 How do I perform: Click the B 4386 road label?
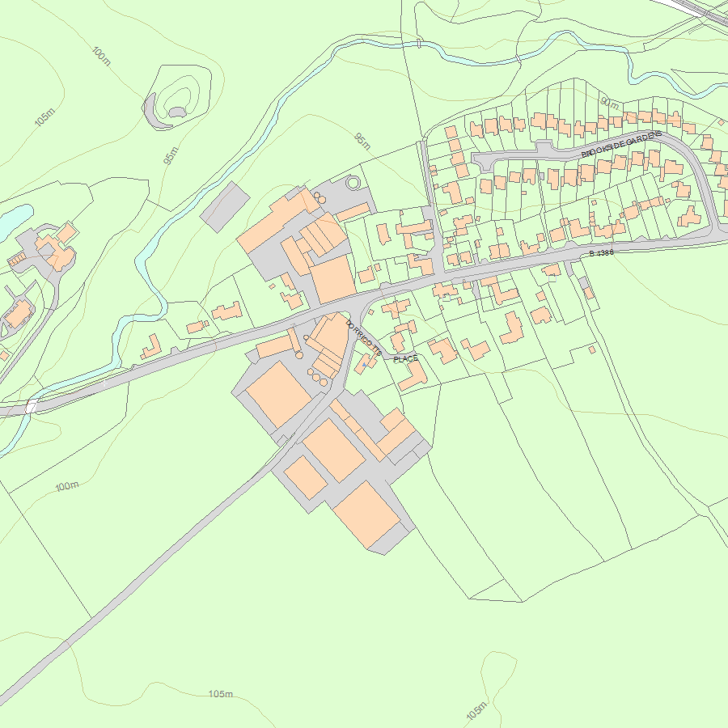(x=601, y=253)
